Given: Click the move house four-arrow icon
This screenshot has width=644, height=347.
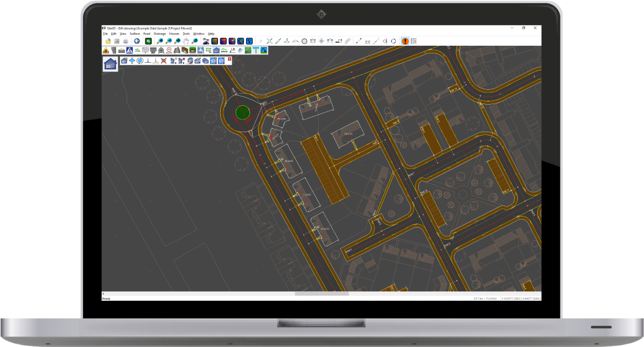Looking at the screenshot, I should tap(132, 61).
